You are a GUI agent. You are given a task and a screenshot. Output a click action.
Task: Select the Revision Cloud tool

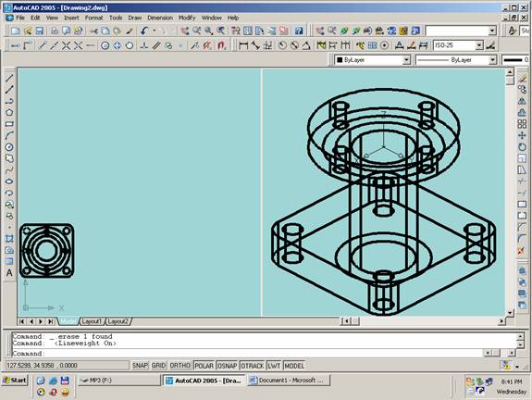tap(9, 158)
